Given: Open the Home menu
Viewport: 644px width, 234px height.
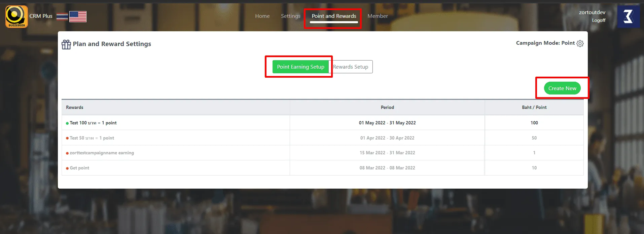Looking at the screenshot, I should (262, 16).
